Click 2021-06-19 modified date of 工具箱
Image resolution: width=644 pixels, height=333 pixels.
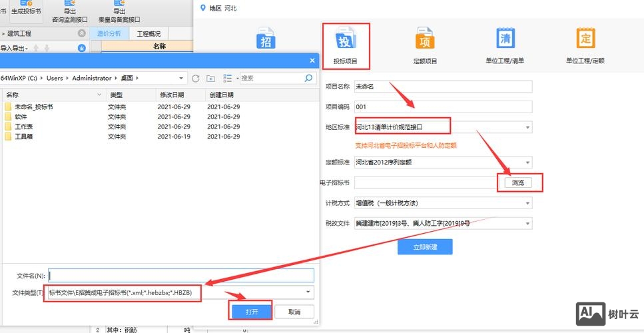pyautogui.click(x=174, y=137)
